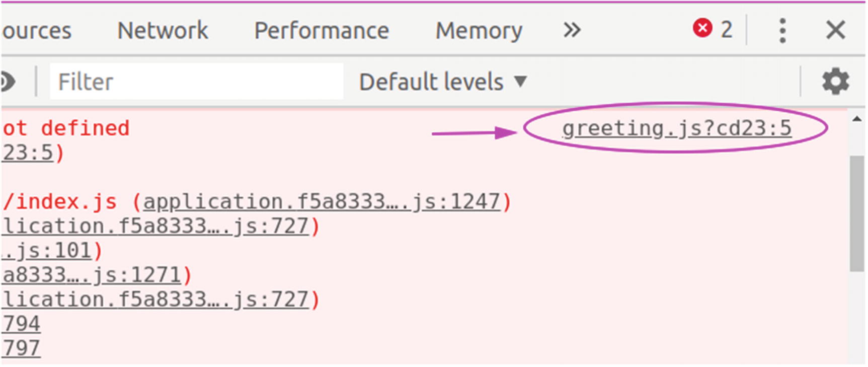Open the a8333….js:1271 stack link
This screenshot has width=868, height=367.
click(92, 275)
